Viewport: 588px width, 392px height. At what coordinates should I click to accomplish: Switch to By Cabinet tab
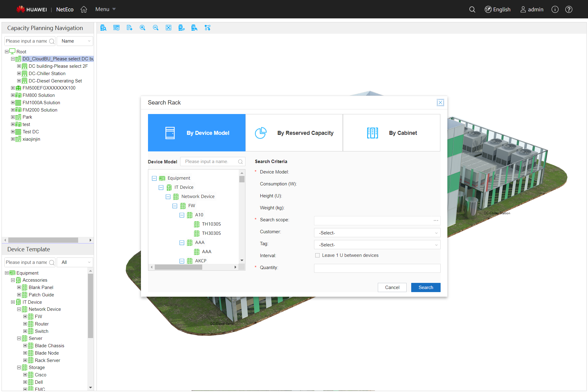(391, 133)
